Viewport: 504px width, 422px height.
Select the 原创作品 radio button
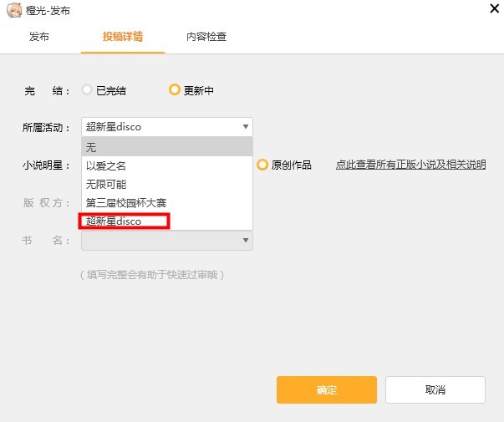(x=262, y=165)
